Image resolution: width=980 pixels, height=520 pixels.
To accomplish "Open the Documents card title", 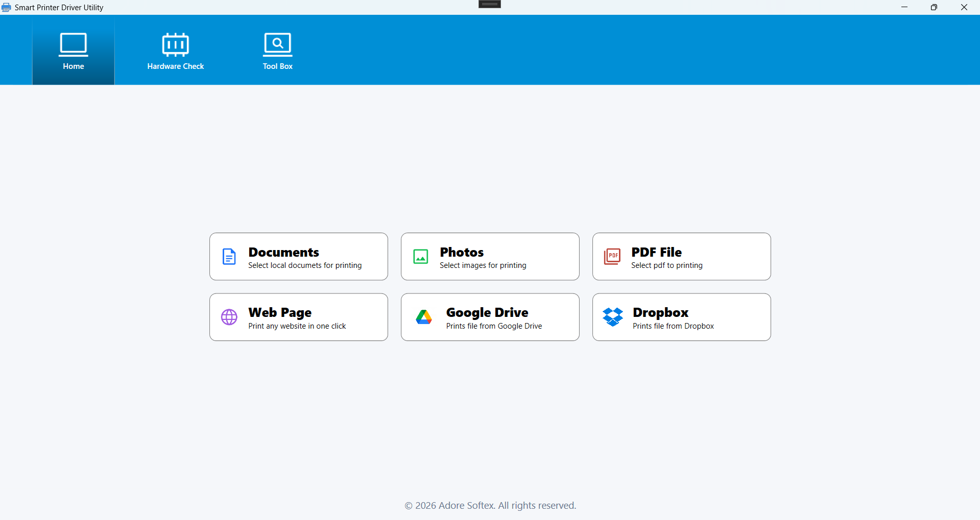I will 284,252.
